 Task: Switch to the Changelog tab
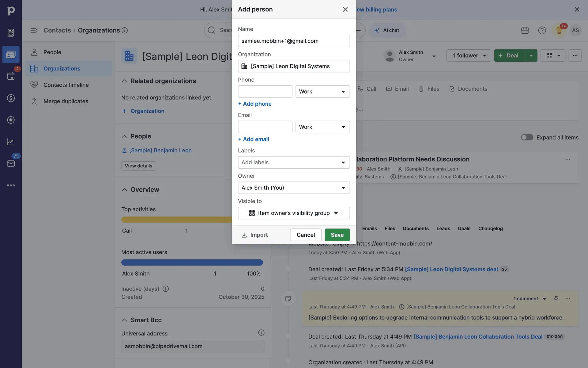tap(490, 228)
